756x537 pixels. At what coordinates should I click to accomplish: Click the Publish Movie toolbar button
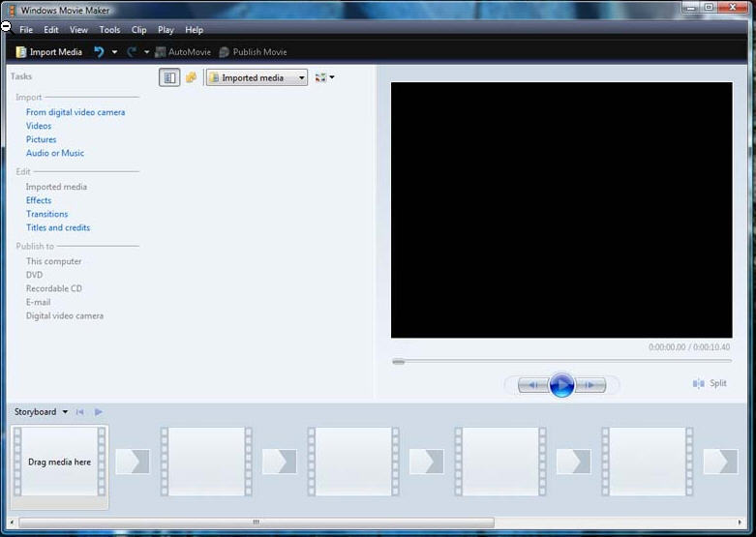pyautogui.click(x=253, y=52)
